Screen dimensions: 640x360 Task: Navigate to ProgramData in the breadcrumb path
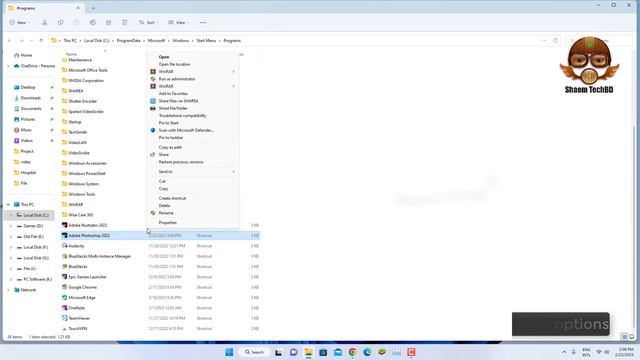(128, 41)
